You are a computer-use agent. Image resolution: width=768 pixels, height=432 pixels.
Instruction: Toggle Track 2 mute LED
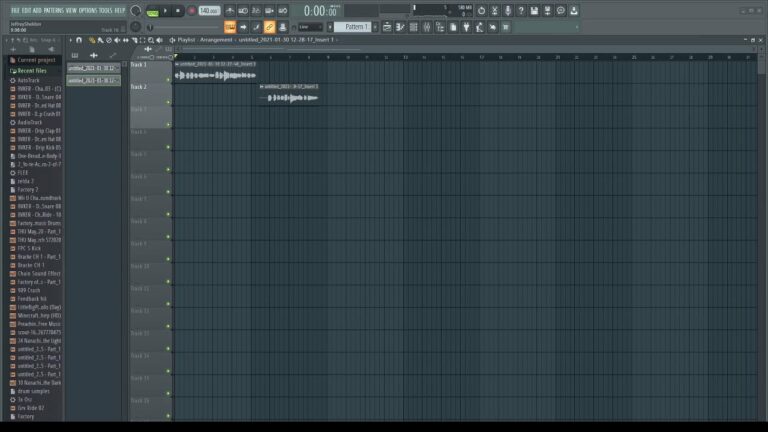pyautogui.click(x=168, y=102)
